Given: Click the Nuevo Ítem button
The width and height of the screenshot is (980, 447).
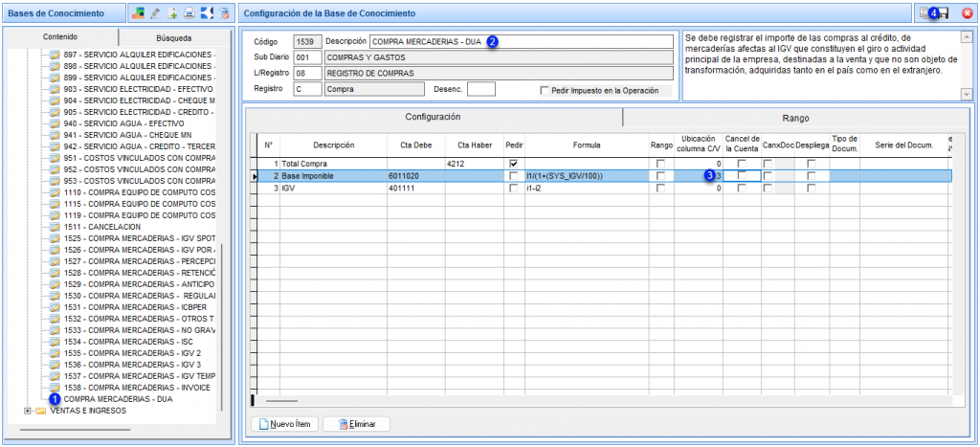Looking at the screenshot, I should click(285, 424).
